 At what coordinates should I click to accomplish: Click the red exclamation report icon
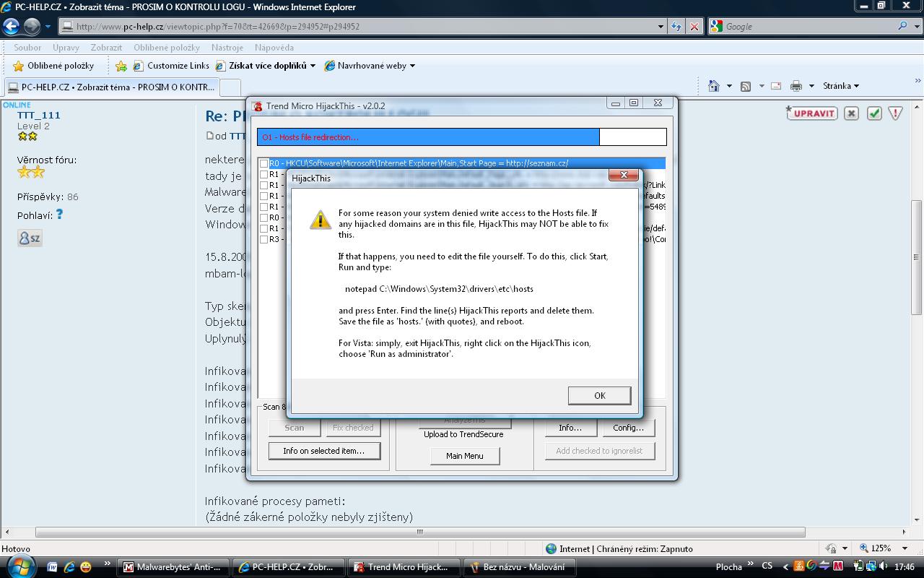pos(895,113)
